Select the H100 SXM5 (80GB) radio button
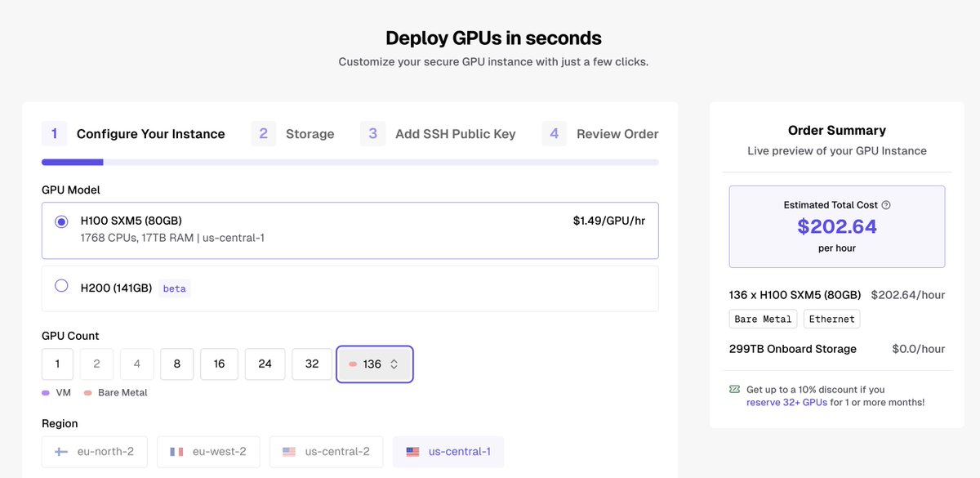 pyautogui.click(x=61, y=221)
